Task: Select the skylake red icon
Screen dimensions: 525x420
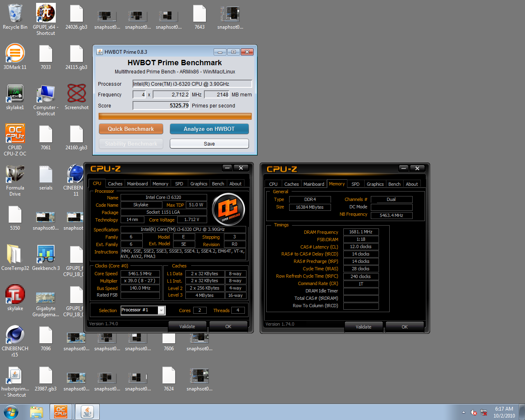Action: point(15,298)
